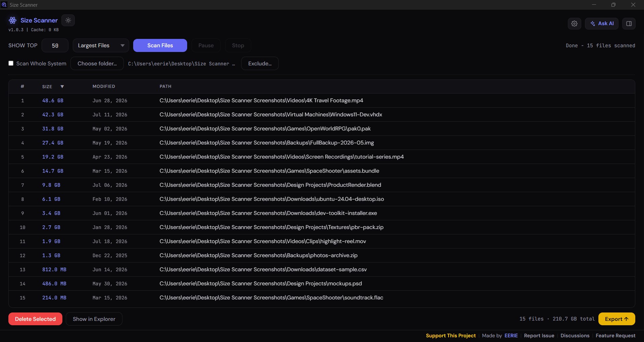Select the highlight-reel.mov row
The height and width of the screenshot is (342, 644).
click(x=322, y=241)
